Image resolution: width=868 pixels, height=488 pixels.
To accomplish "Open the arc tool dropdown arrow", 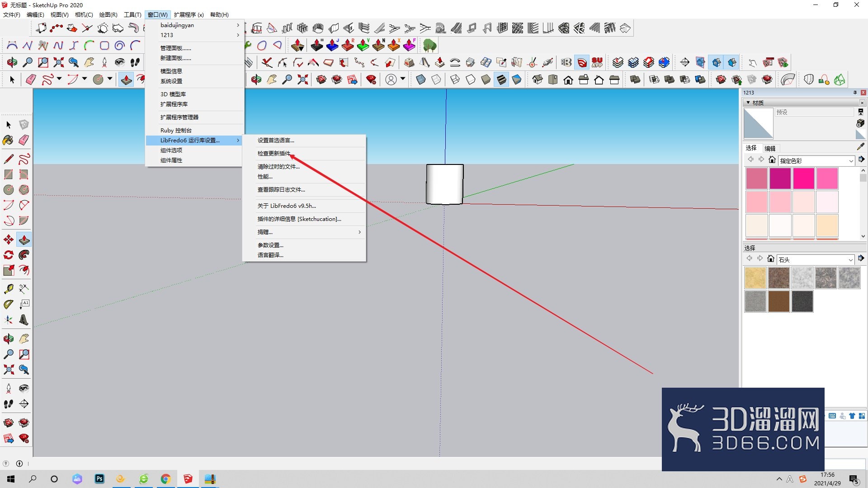I will tap(85, 79).
